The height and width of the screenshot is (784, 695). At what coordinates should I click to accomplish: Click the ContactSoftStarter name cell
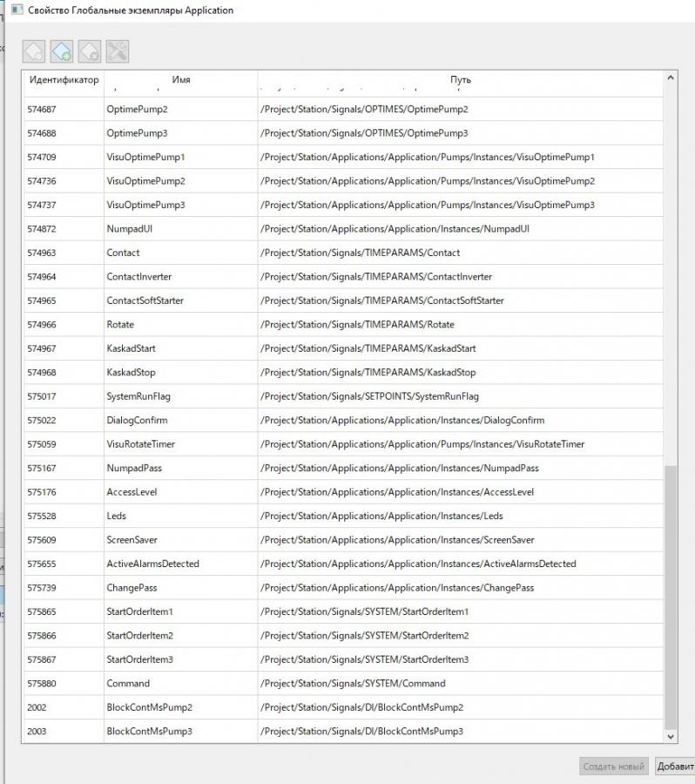tap(145, 301)
